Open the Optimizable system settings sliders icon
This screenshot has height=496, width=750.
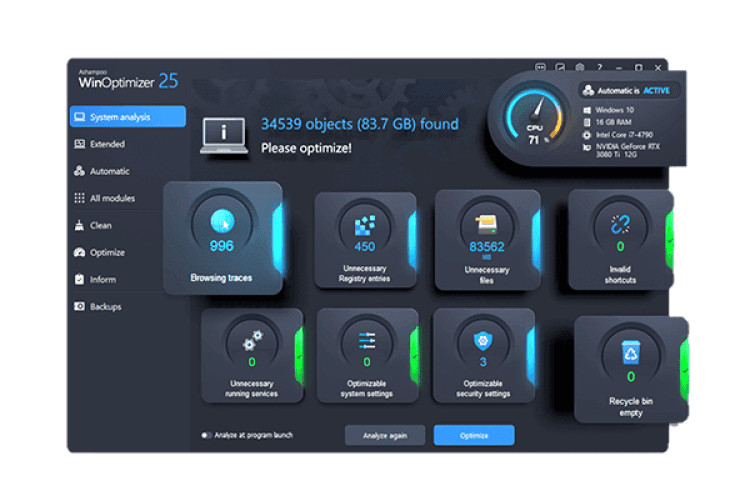click(367, 341)
